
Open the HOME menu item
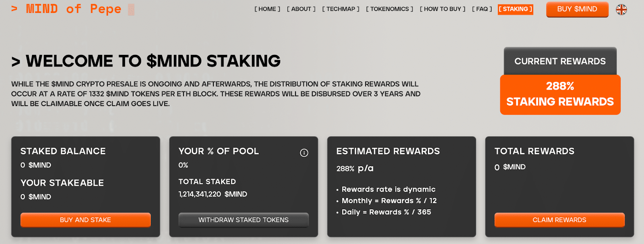tap(267, 9)
